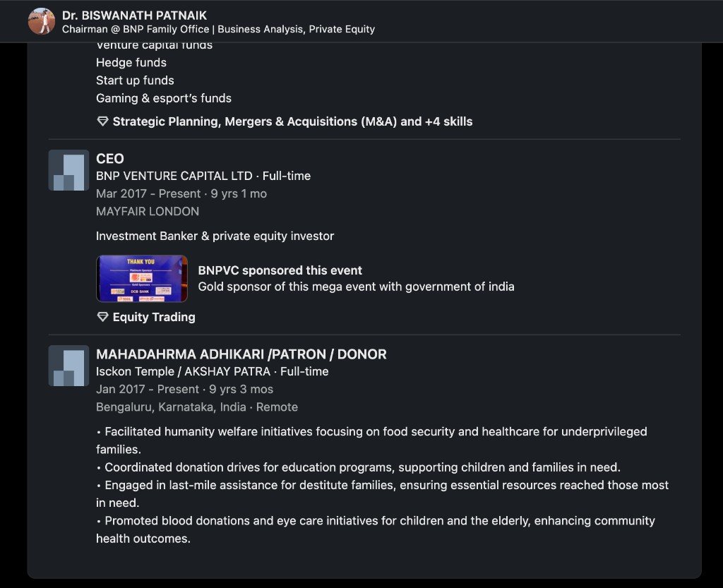Screen dimensions: 723x588
Task: Click the MAYFAIR LONDON location text
Action: (148, 211)
